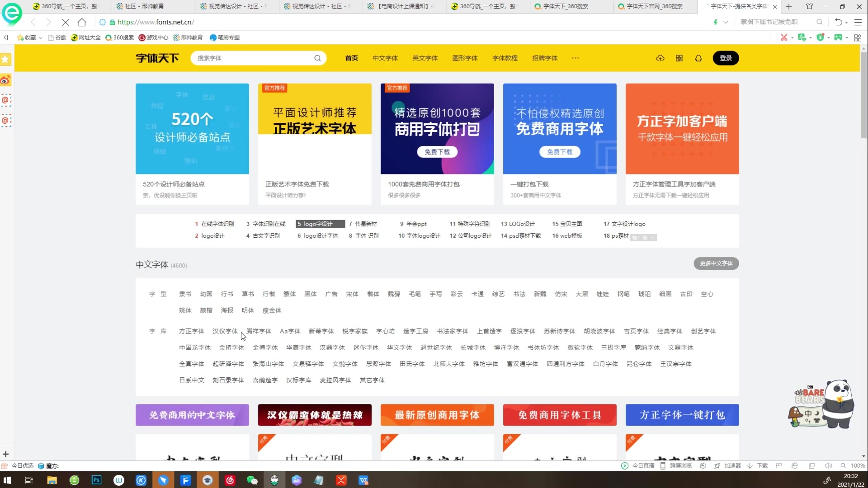Open the Weibo icon in left sidebar
Screen dimensions: 868x488
(6, 80)
